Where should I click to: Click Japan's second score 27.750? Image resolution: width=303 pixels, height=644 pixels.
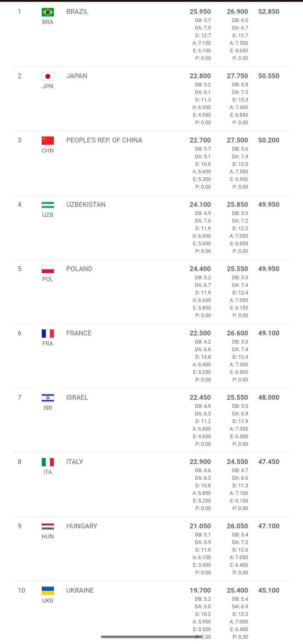237,76
